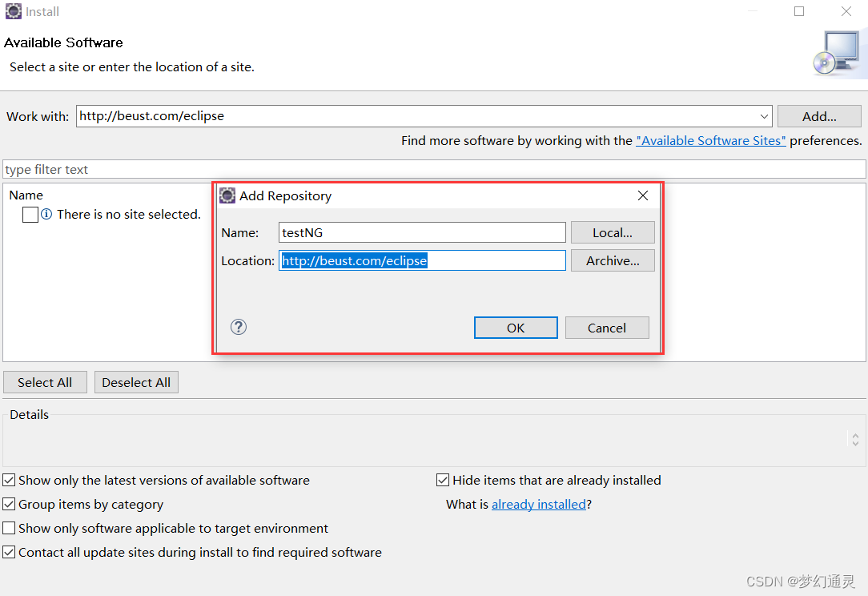Click the computer and CD install wizard image
This screenshot has height=596, width=868.
click(838, 53)
